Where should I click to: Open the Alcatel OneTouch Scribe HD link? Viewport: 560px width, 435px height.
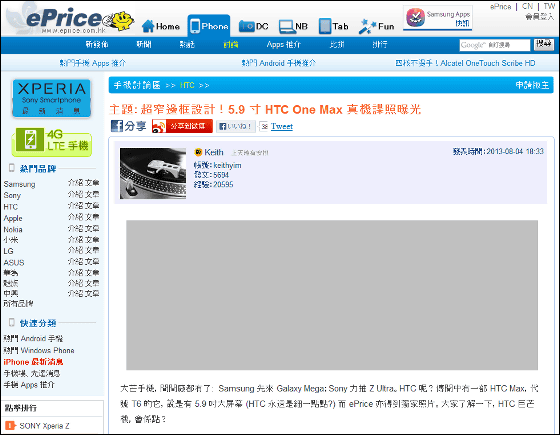(465, 63)
